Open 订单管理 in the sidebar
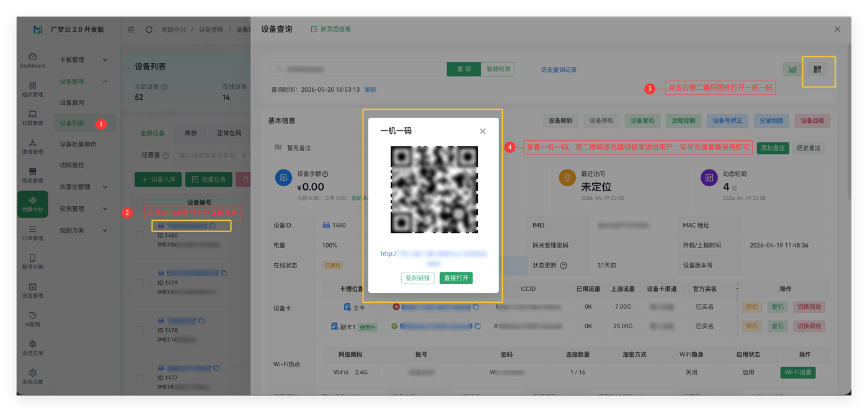 click(x=32, y=233)
